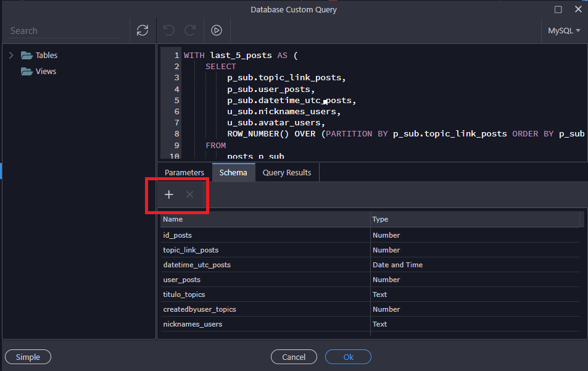Viewport: 588px width, 371px height.
Task: Click the Simple mode button
Action: coord(28,357)
